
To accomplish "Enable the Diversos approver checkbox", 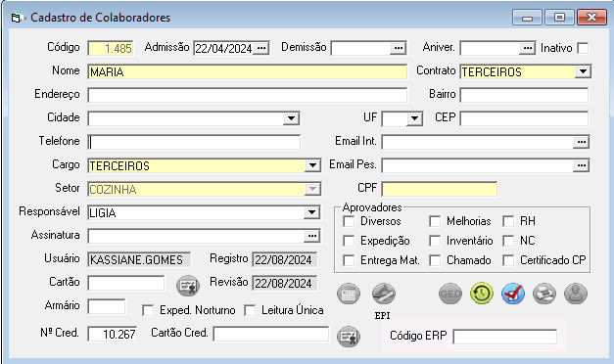I will 349,221.
